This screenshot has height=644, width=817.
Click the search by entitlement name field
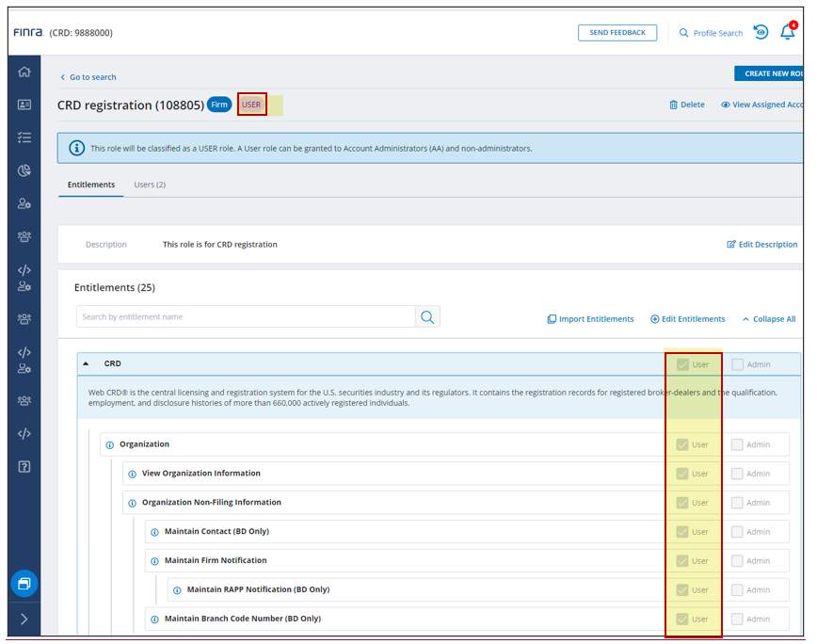245,317
